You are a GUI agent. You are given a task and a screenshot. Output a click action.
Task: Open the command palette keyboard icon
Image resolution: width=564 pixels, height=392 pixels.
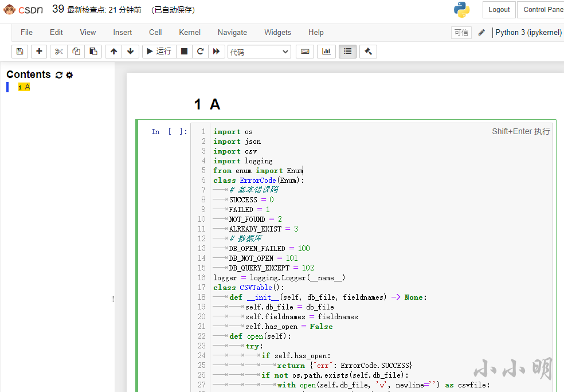pyautogui.click(x=305, y=52)
